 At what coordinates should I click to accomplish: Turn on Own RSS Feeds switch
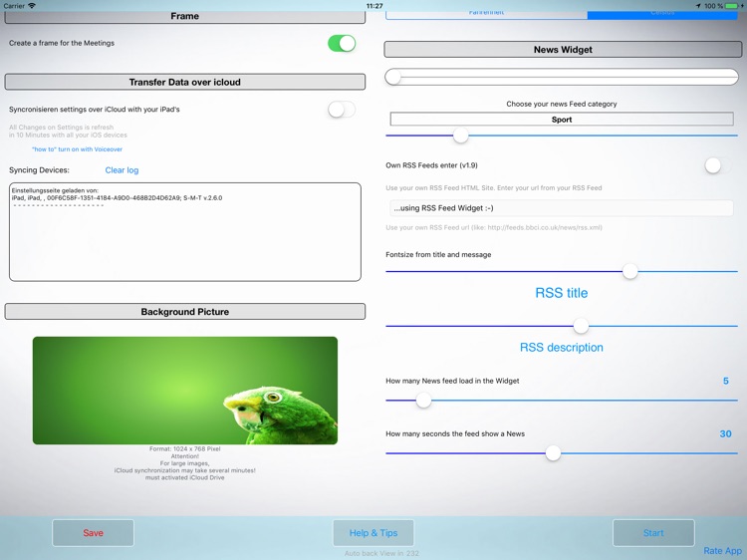click(x=718, y=165)
